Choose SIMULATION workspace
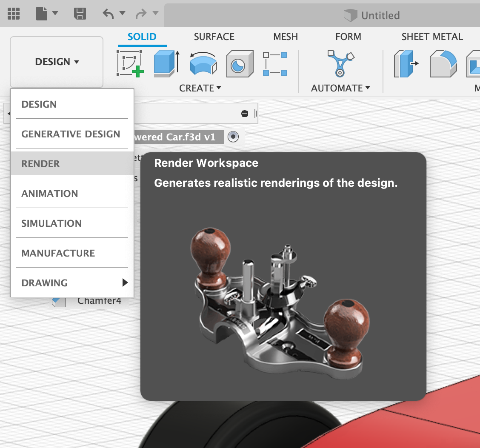The height and width of the screenshot is (448, 480). point(72,223)
